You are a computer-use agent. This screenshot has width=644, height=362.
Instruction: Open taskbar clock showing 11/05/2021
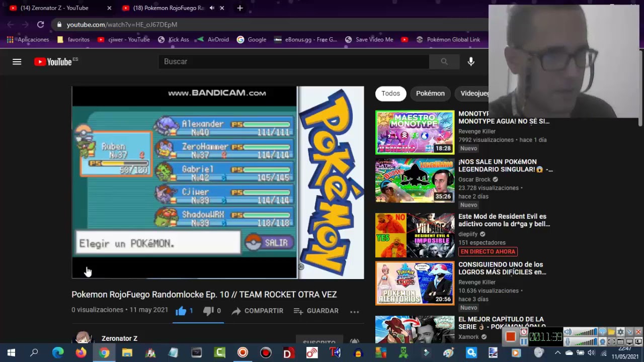625,353
